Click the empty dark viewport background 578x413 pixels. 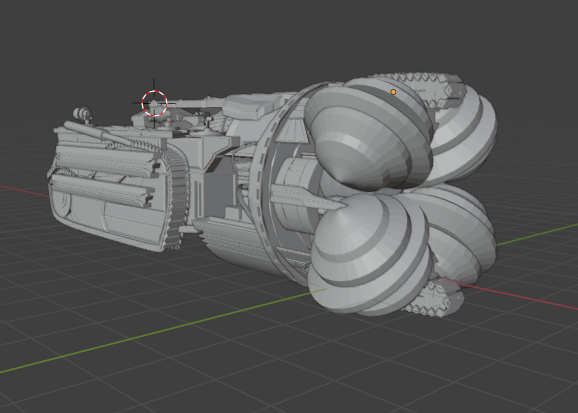point(258,37)
